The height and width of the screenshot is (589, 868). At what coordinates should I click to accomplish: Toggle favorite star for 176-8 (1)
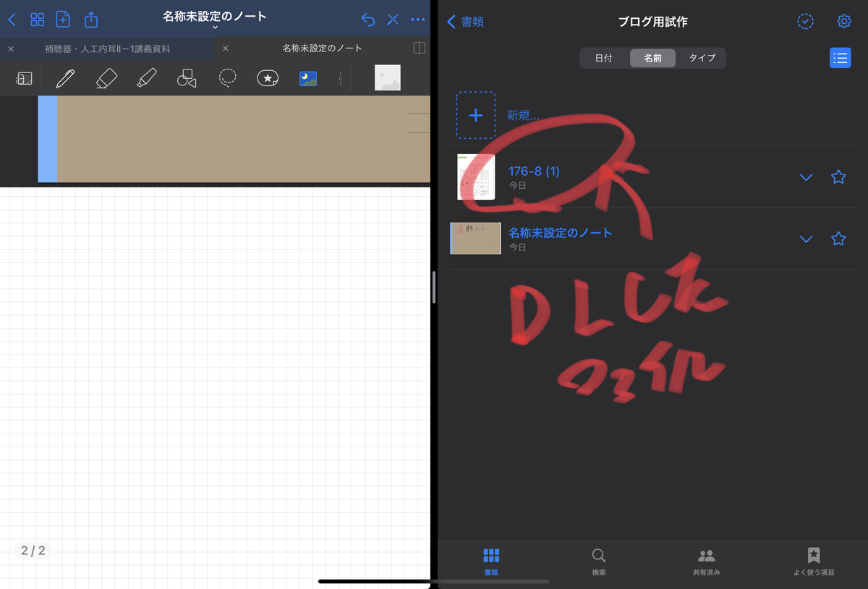[838, 177]
